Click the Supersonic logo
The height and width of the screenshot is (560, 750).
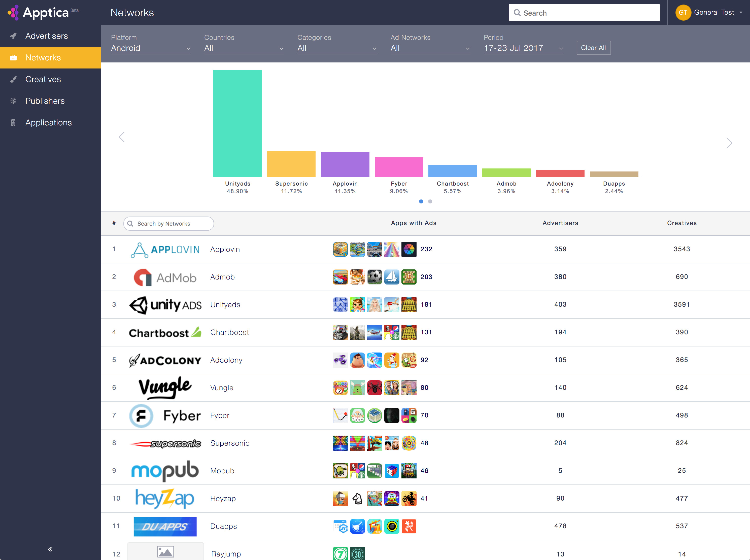[165, 443]
